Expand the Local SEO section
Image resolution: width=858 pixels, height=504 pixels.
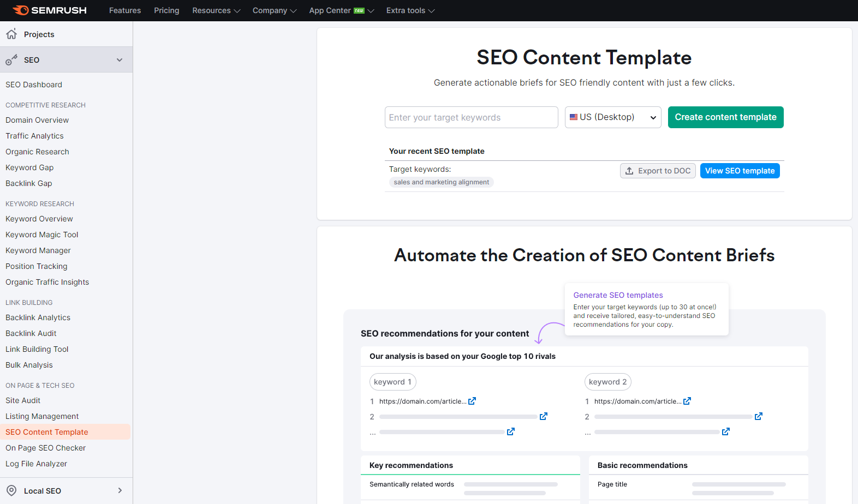tap(120, 490)
